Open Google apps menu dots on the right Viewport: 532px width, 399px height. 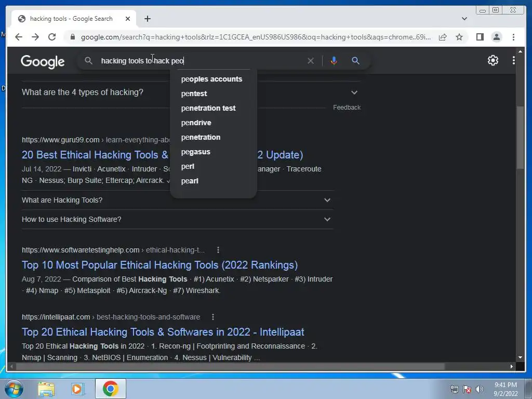513,60
